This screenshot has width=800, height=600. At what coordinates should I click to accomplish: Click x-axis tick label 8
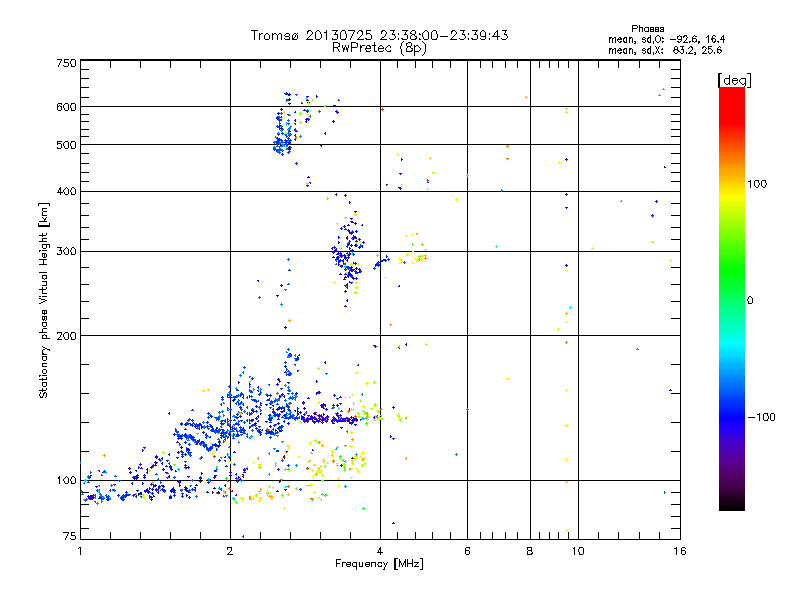tap(530, 551)
